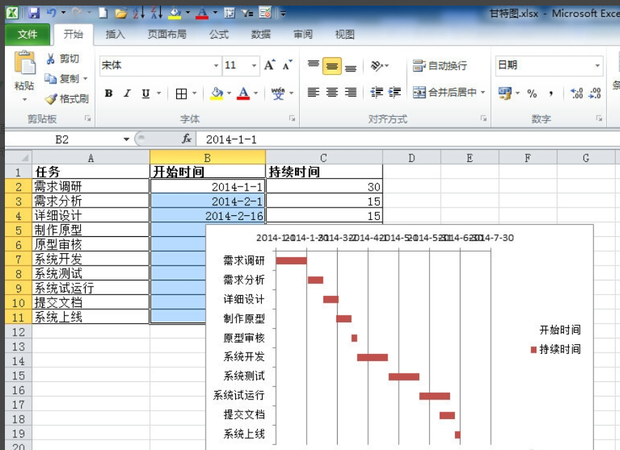Align text right

point(350,93)
